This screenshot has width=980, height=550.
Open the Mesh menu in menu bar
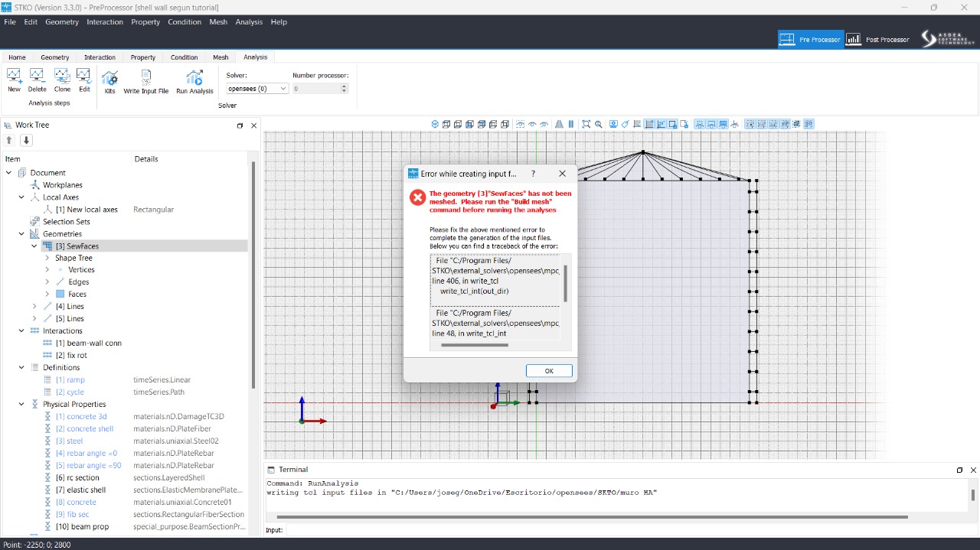pyautogui.click(x=218, y=22)
